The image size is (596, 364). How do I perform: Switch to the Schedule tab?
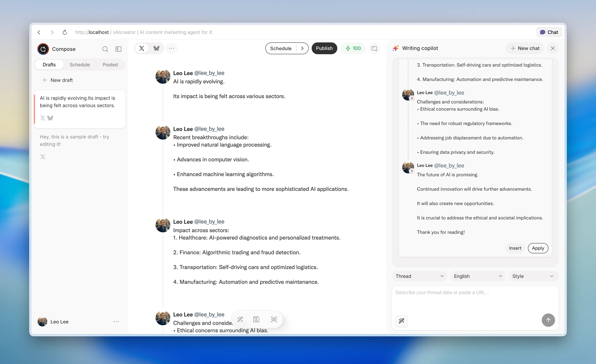tap(80, 65)
